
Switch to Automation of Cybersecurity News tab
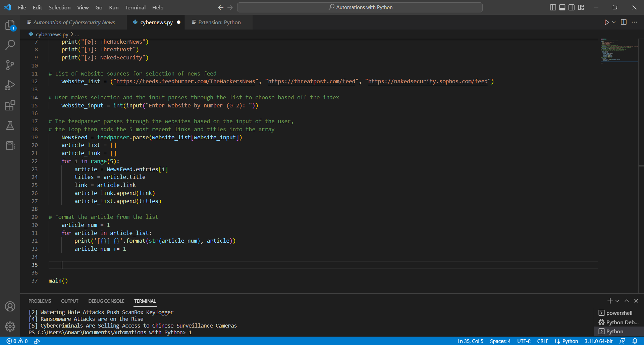coord(74,22)
